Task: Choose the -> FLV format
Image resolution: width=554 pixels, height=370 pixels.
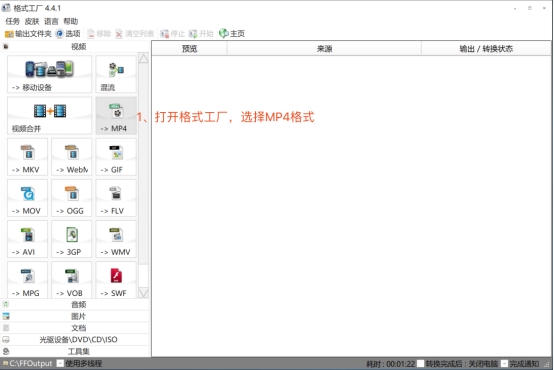Action: (116, 198)
